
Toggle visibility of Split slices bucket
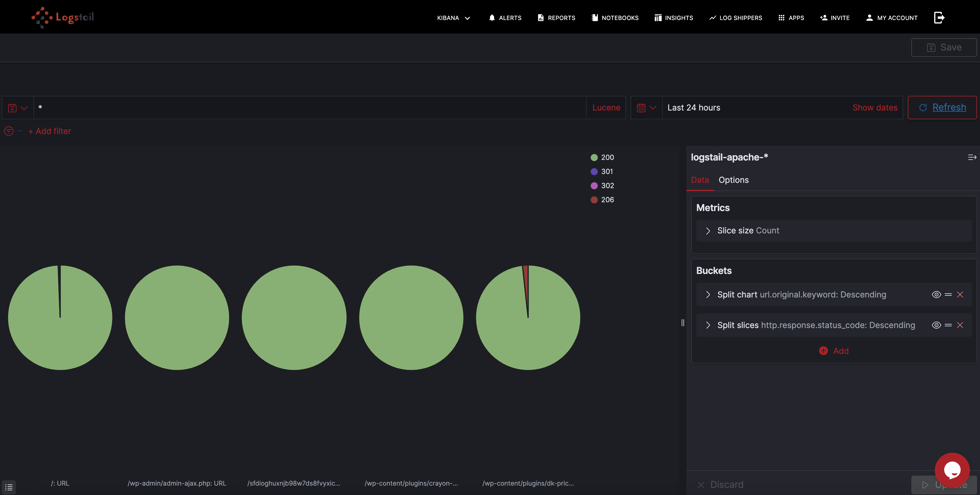(936, 325)
